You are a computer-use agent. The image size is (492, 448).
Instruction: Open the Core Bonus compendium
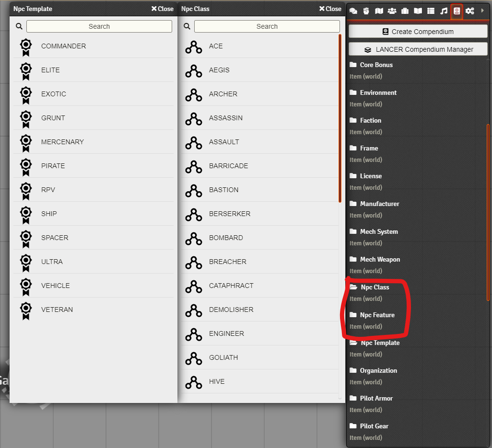[x=376, y=65]
